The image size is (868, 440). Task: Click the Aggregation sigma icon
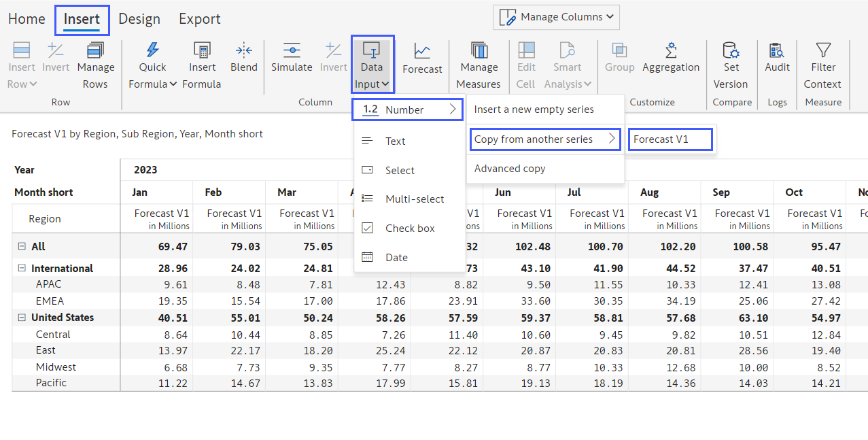point(670,50)
